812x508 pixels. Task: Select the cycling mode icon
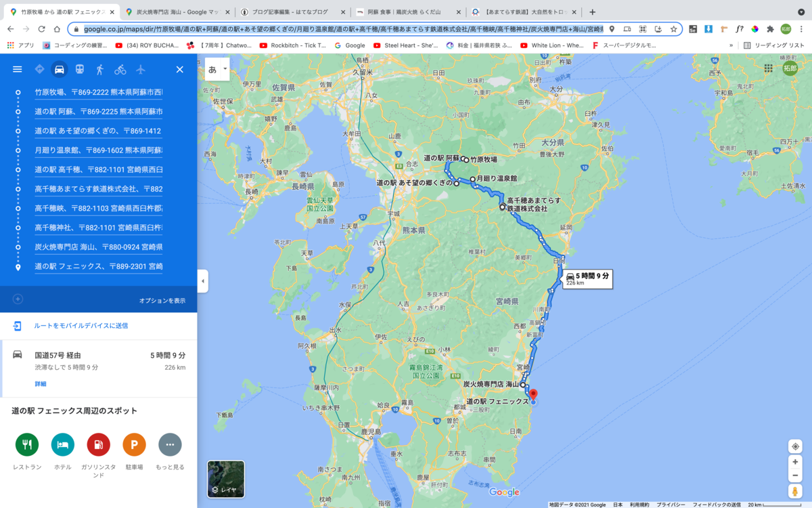120,69
